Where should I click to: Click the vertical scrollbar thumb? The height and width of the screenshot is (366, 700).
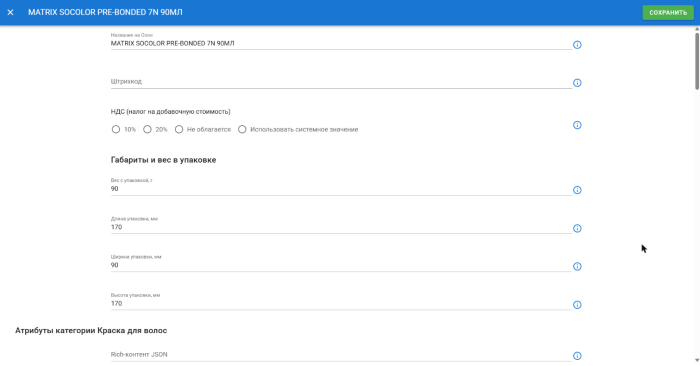(697, 61)
